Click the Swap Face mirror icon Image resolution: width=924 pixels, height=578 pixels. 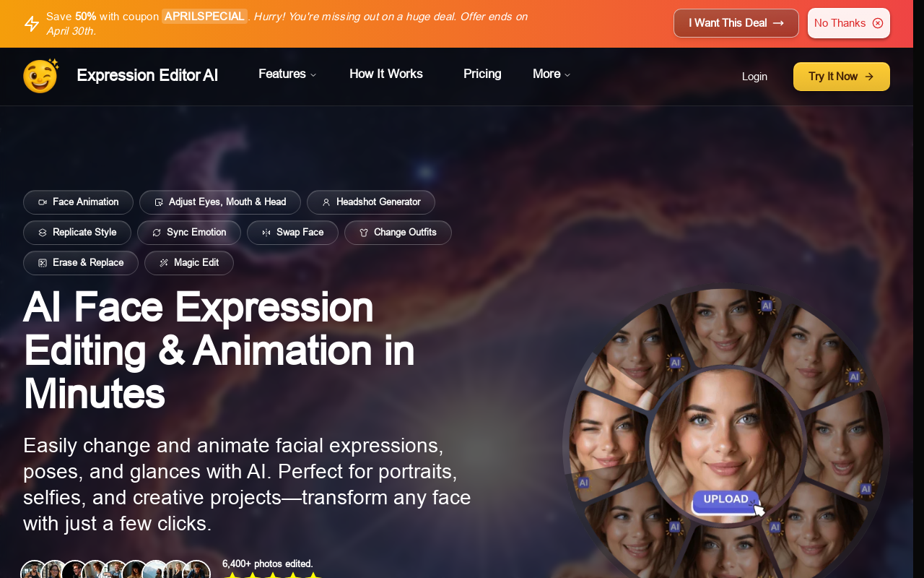tap(266, 233)
